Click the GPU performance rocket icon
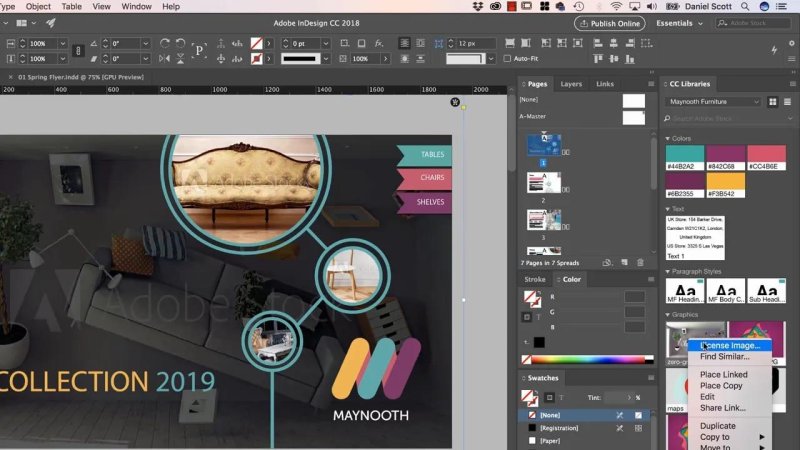The image size is (800, 450). coord(51,23)
